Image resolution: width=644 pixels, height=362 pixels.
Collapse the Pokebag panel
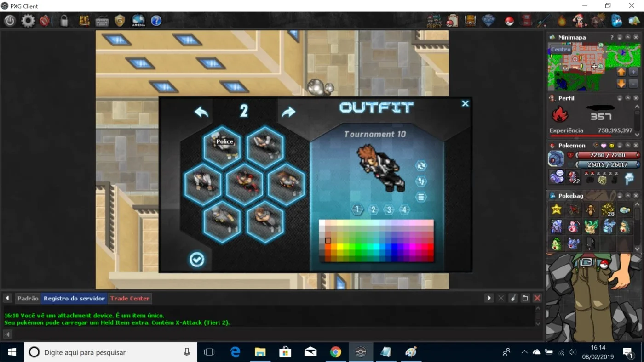[x=628, y=196]
